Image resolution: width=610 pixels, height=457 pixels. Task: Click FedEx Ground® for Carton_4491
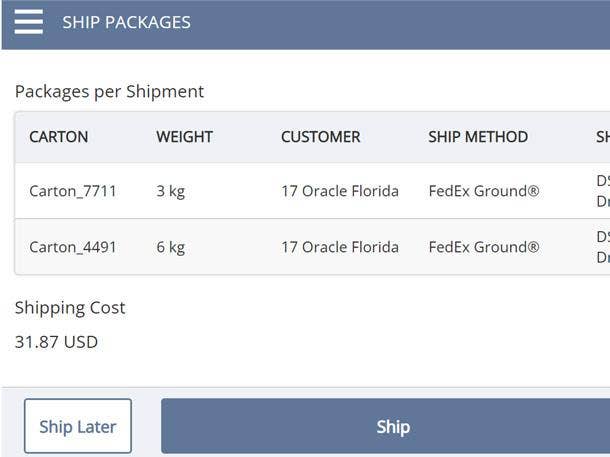(x=484, y=247)
